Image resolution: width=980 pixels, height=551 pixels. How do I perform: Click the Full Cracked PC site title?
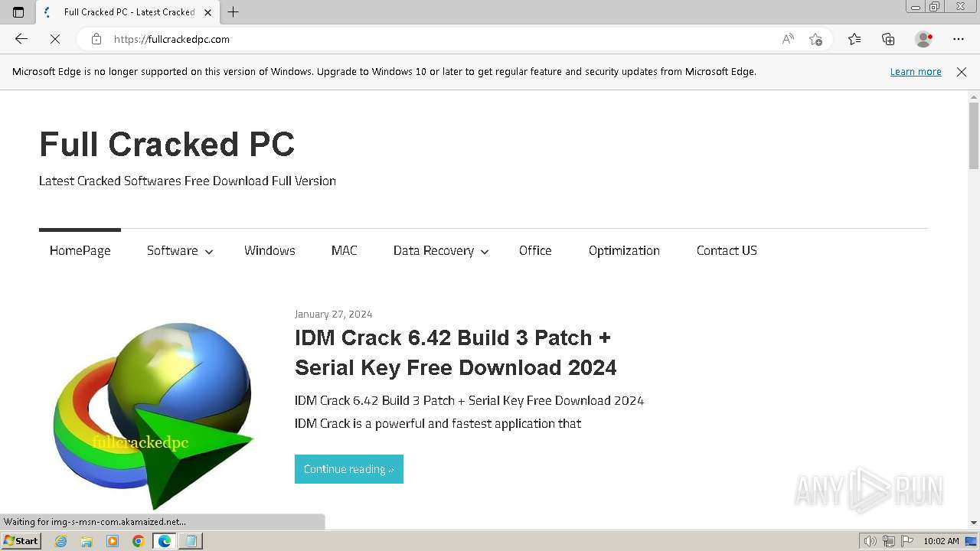point(167,144)
